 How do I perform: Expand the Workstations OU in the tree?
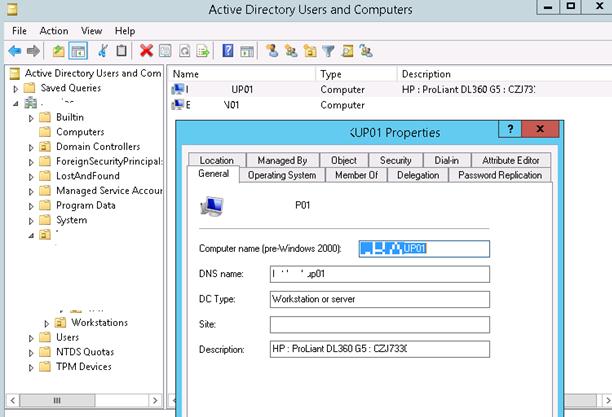[x=46, y=323]
